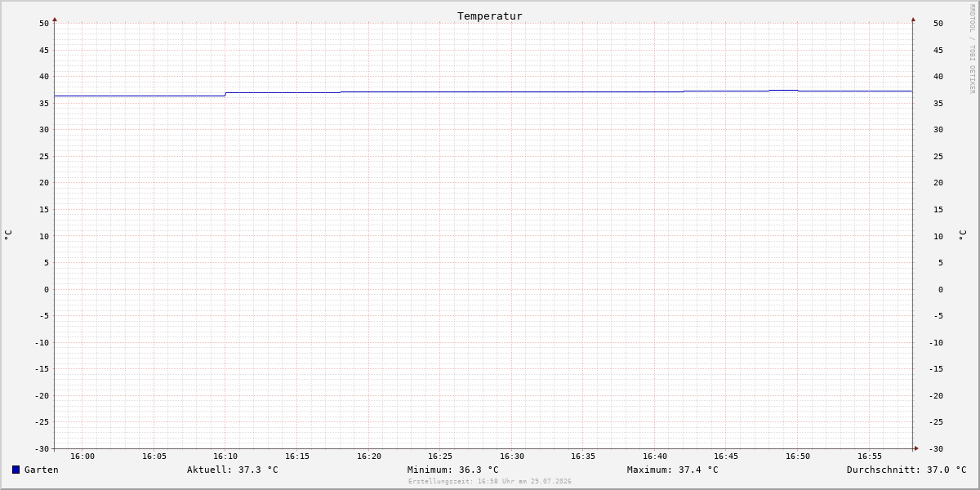Click the RRDTOOL / TOBI OETIKER watermark

coord(972,49)
